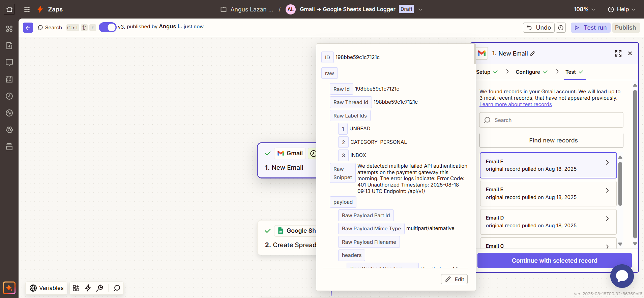The image size is (644, 298).
Task: Open the calendar icon in sidebar
Action: point(9,79)
